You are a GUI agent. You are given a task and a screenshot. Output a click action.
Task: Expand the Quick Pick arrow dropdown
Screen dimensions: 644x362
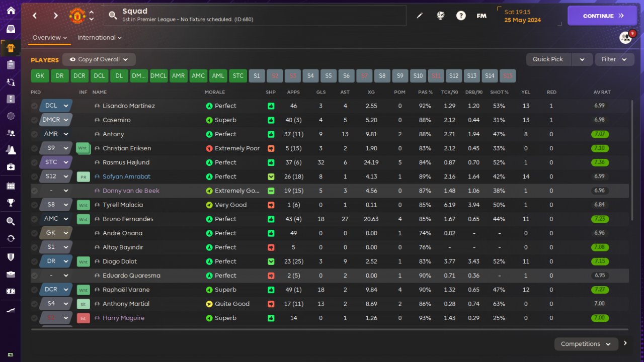(x=582, y=59)
